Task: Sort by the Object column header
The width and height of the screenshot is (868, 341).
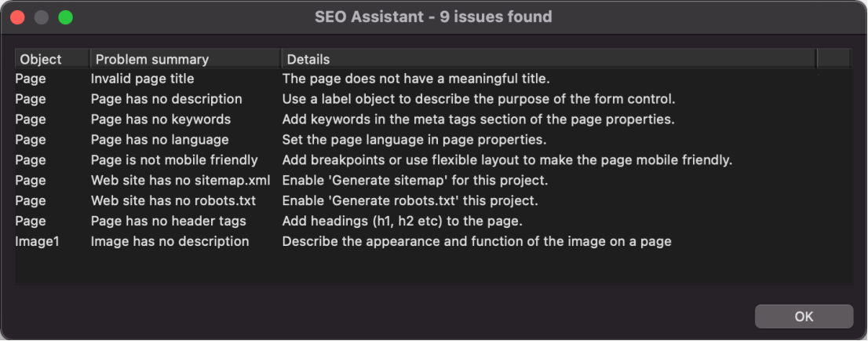Action: 52,60
